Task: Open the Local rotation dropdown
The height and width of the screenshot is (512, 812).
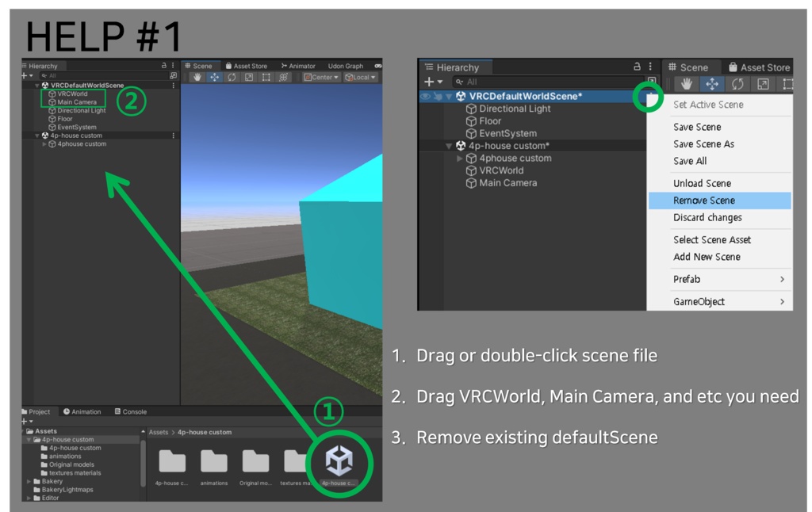Action: click(361, 77)
